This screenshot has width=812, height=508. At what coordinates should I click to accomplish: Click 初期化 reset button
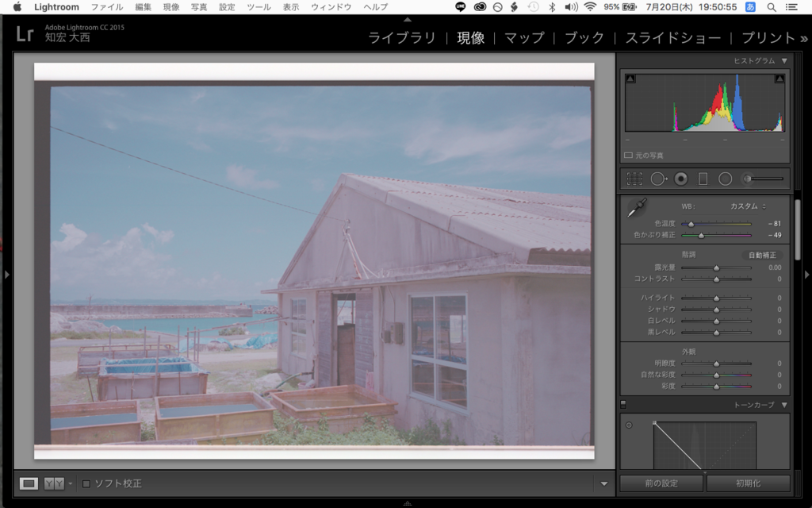[749, 483]
